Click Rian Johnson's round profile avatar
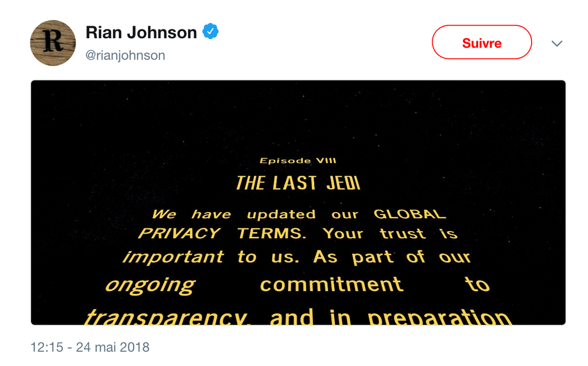 (x=53, y=43)
